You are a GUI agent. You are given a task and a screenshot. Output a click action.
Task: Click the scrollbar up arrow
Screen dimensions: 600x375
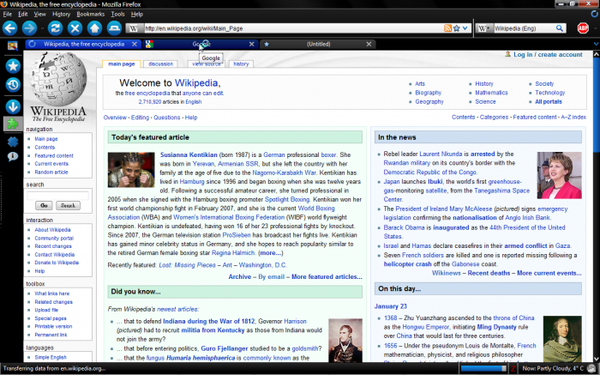pyautogui.click(x=596, y=55)
